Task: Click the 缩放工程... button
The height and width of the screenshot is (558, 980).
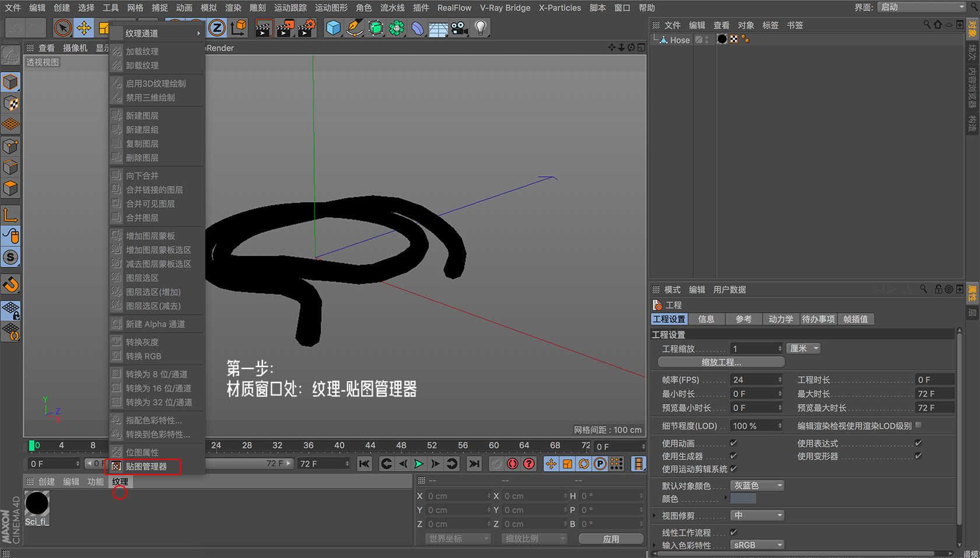Action: point(721,362)
